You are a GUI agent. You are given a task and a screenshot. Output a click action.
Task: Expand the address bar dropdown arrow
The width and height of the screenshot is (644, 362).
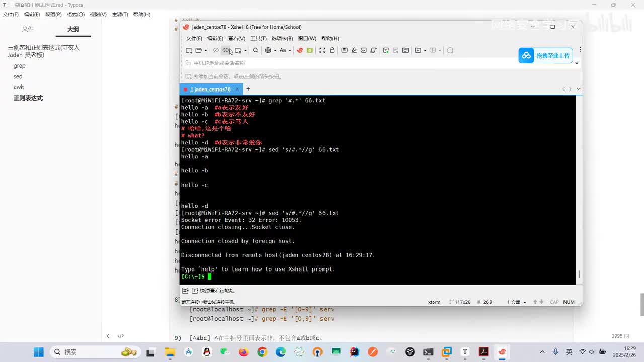pos(577,63)
